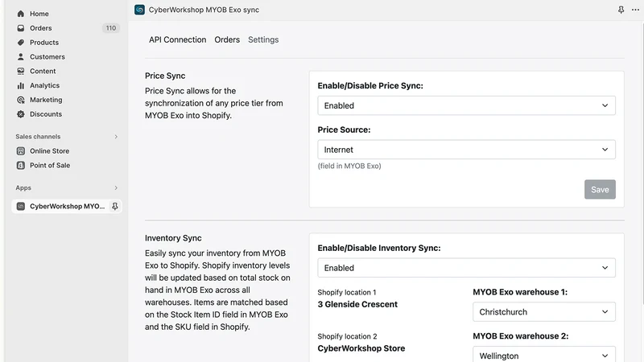This screenshot has width=644, height=362.
Task: Click '3 Glenside Crescent' location text
Action: tap(357, 304)
